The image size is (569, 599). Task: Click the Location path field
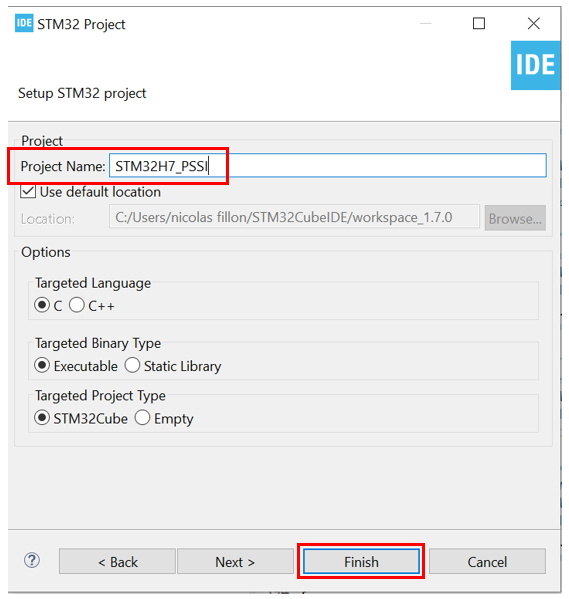pos(294,217)
